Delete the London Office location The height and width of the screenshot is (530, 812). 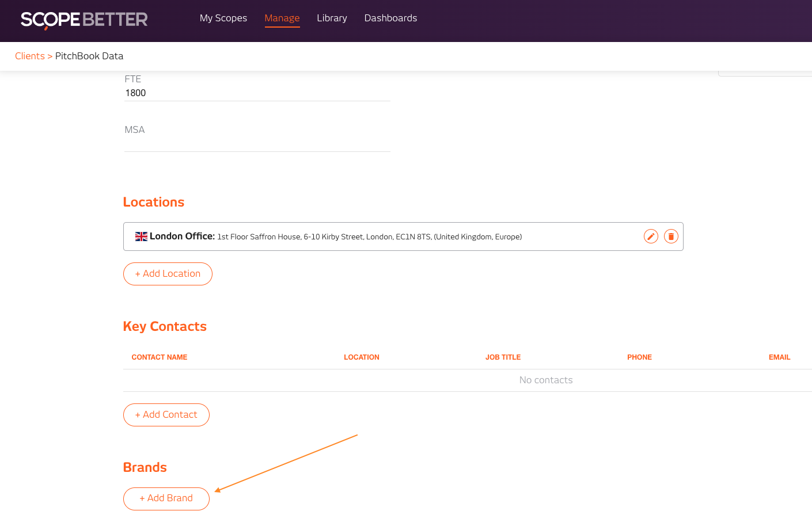[x=671, y=237]
